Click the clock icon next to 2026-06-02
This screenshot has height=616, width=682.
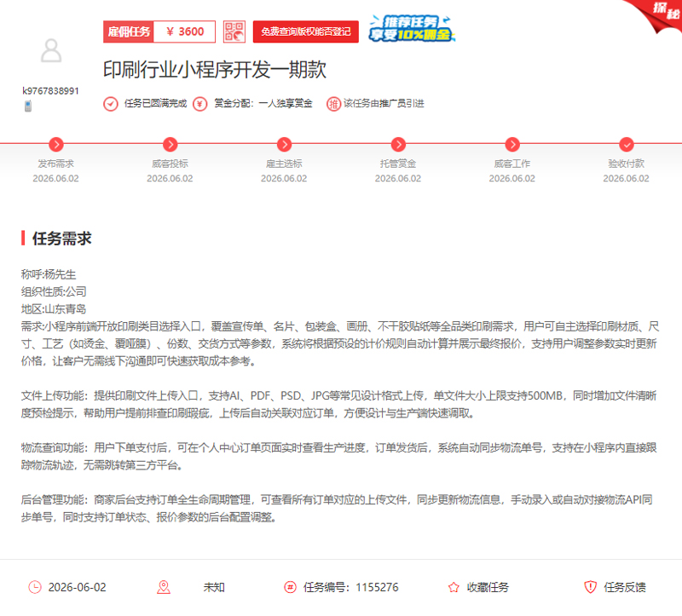35,587
